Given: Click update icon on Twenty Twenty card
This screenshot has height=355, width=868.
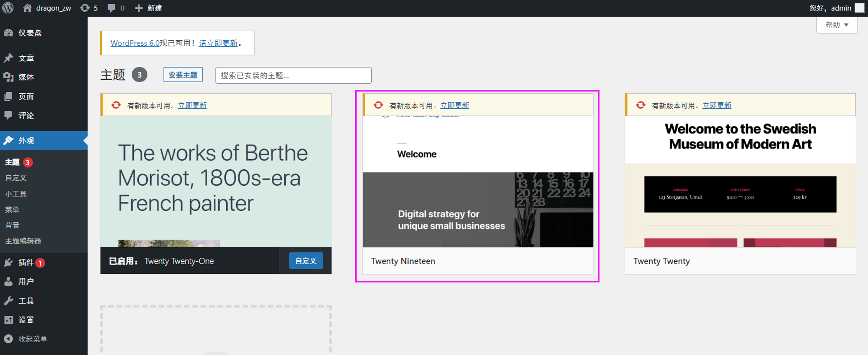Looking at the screenshot, I should tap(641, 105).
